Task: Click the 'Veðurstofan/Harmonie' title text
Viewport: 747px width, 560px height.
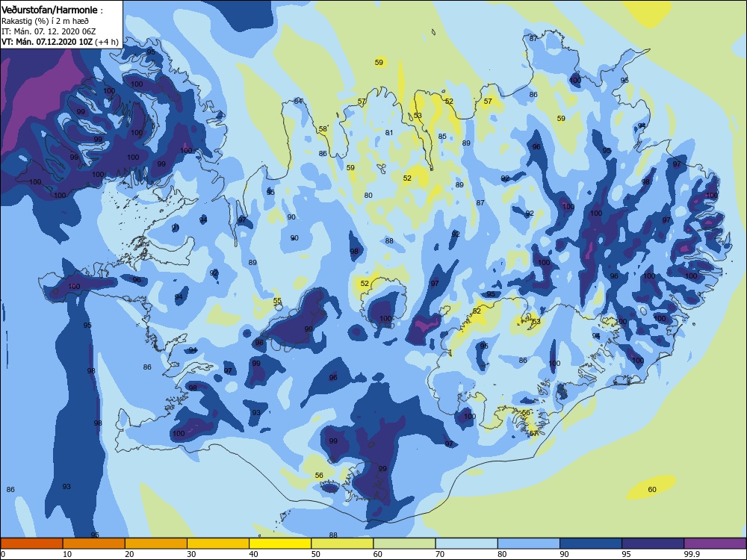Action: (49, 10)
